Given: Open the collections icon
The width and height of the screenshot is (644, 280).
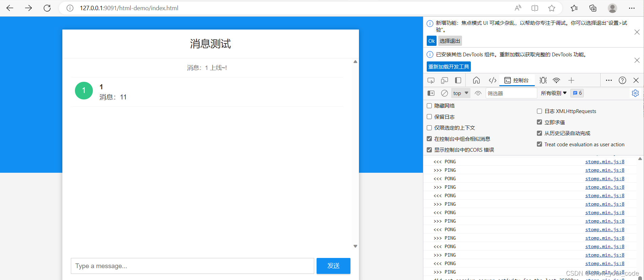Looking at the screenshot, I should pyautogui.click(x=593, y=8).
